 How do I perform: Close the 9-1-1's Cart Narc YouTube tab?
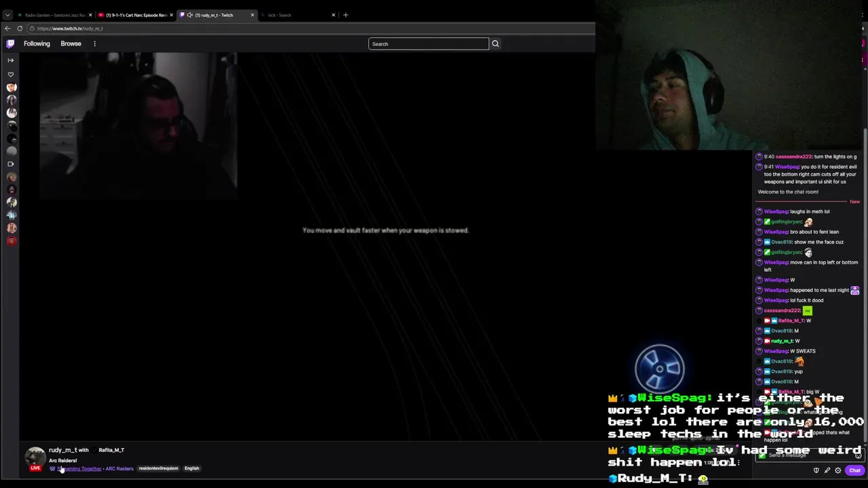pos(171,15)
